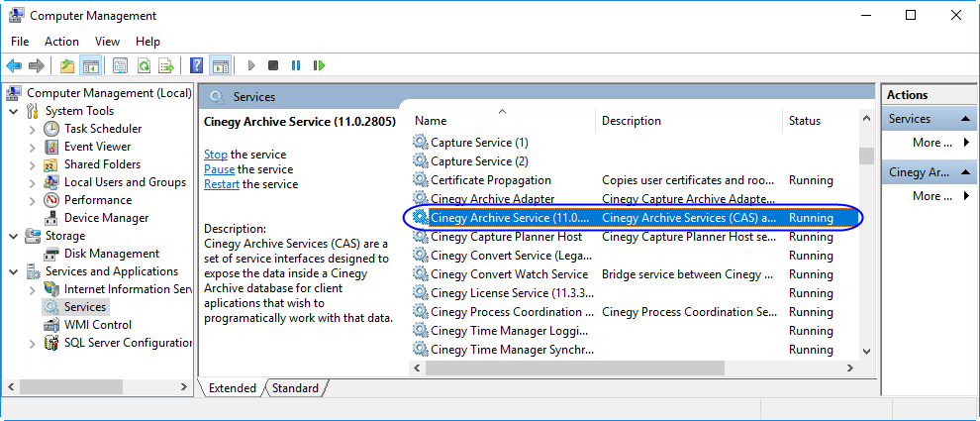Viewport: 980px width, 421px height.
Task: Click the Up one level folder icon
Action: [x=67, y=65]
